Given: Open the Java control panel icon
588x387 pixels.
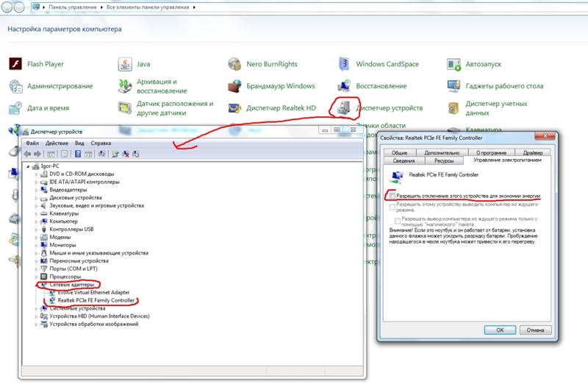Looking at the screenshot, I should [125, 64].
